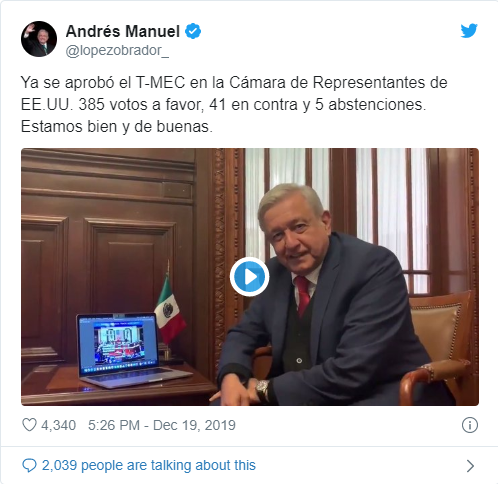The image size is (498, 484).
Task: Like the tweet with the heart icon
Action: pyautogui.click(x=29, y=425)
